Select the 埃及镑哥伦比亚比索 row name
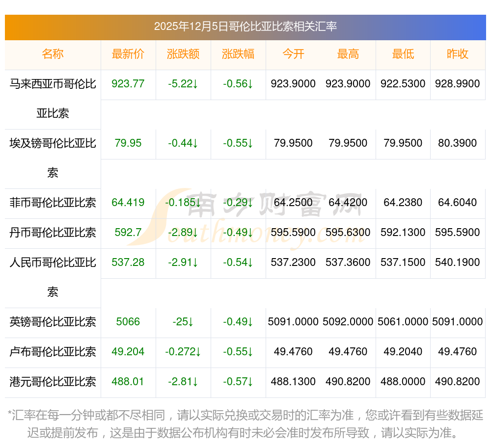 coord(53,158)
